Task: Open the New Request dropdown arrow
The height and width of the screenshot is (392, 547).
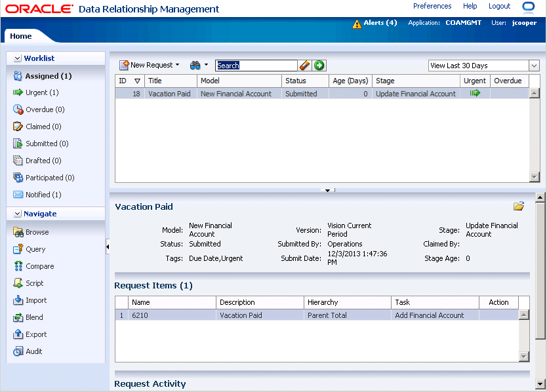Action: (177, 65)
